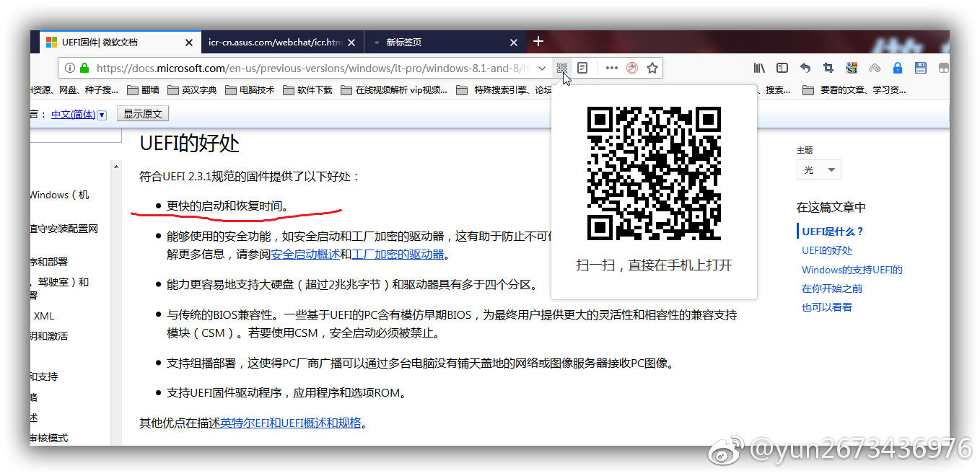This screenshot has height=476, width=980.
Task: Open the page actions three-dots menu
Action: [611, 68]
